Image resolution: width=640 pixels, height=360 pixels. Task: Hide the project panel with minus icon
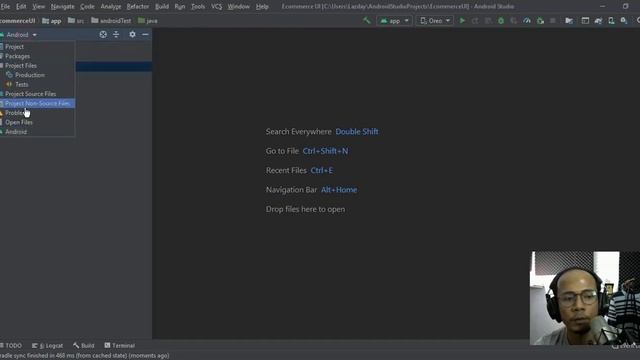point(145,35)
